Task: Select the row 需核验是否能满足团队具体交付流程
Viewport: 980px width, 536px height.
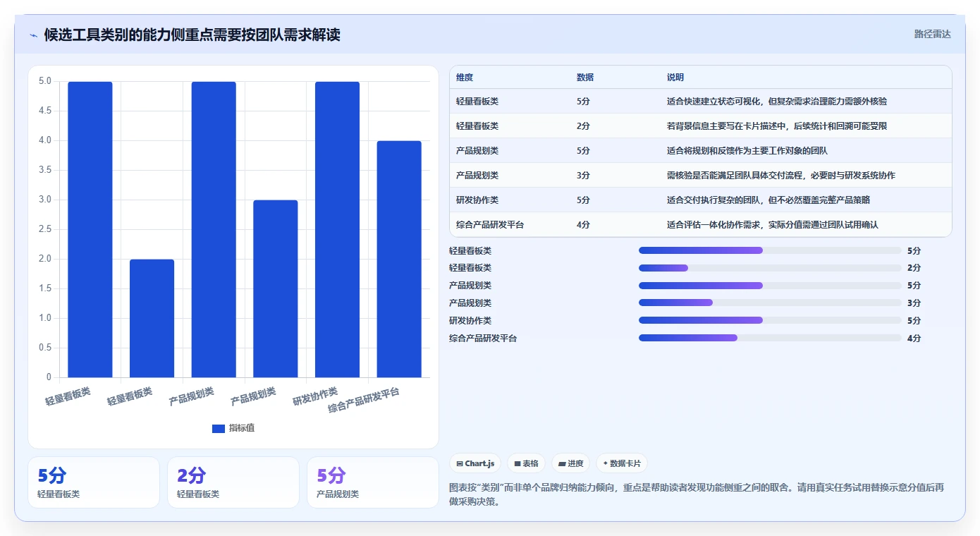Action: point(700,175)
